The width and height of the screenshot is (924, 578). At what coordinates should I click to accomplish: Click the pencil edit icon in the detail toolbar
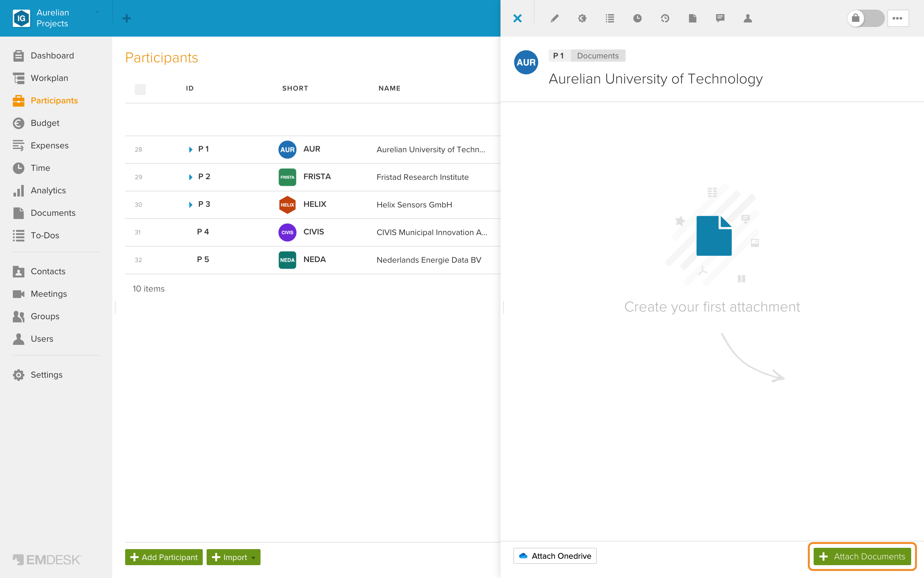coord(554,18)
